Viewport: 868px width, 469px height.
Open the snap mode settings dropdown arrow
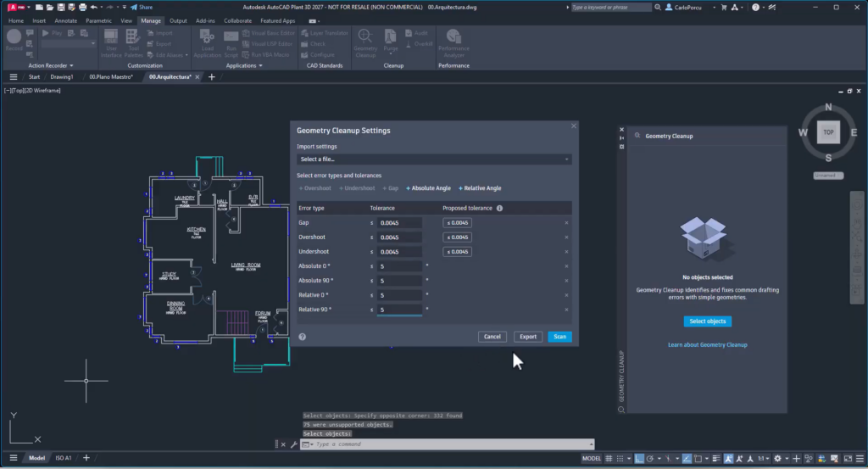[629, 459]
